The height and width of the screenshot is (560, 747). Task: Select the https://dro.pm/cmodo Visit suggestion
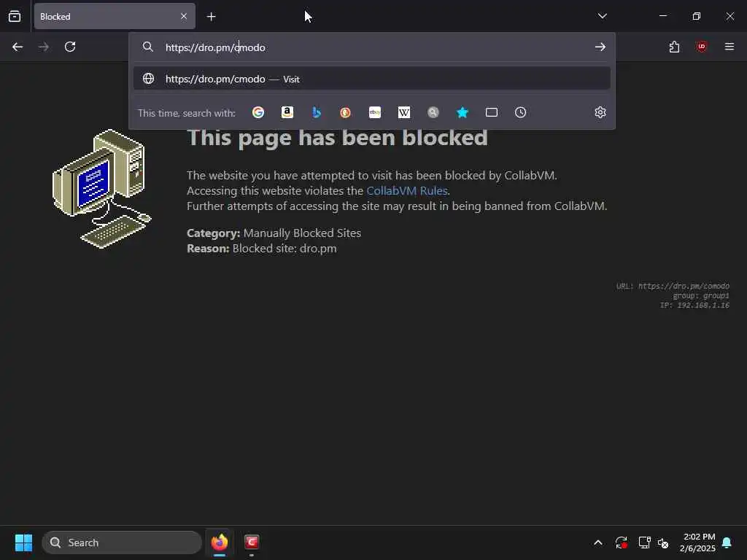point(371,79)
